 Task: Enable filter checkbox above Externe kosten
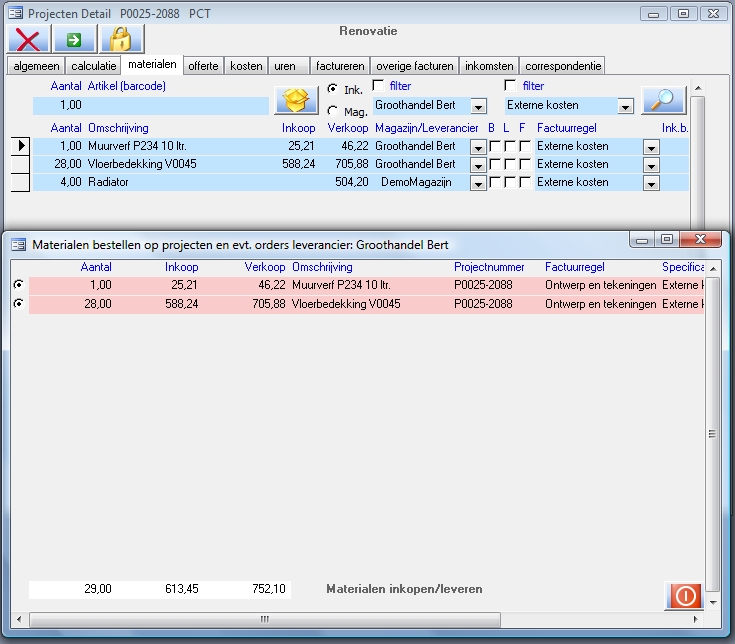(510, 85)
